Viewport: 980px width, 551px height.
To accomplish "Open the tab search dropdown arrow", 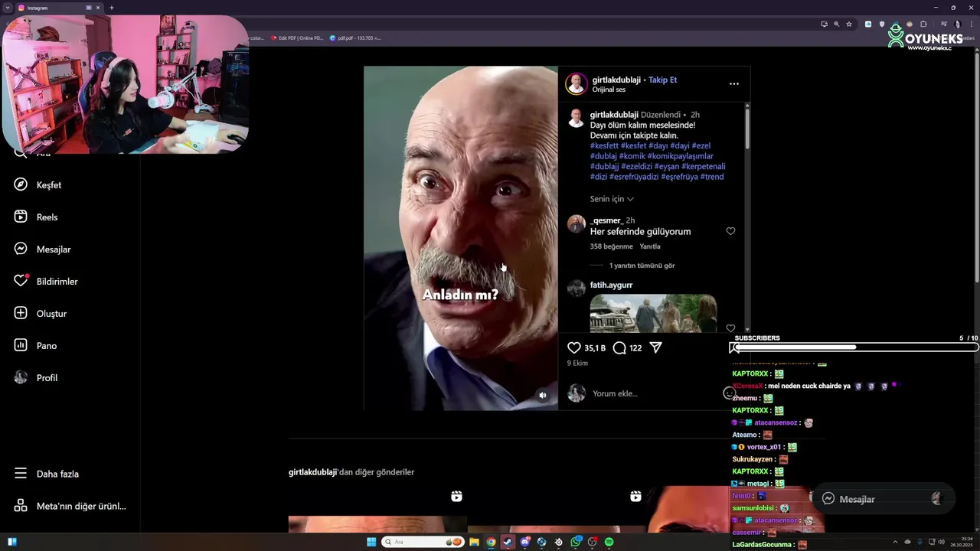I will coord(7,8).
